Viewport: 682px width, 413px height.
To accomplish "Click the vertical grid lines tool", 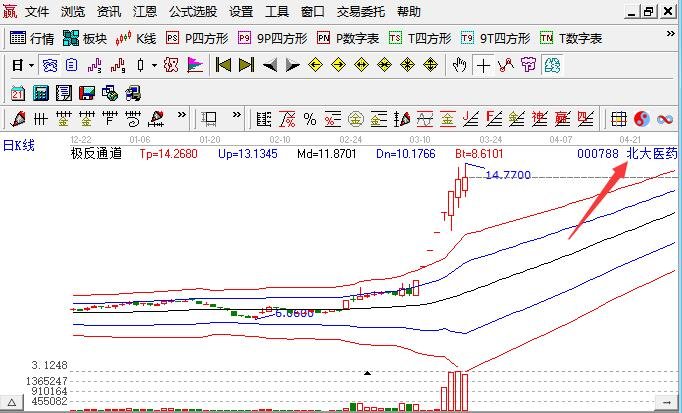I will (x=40, y=119).
